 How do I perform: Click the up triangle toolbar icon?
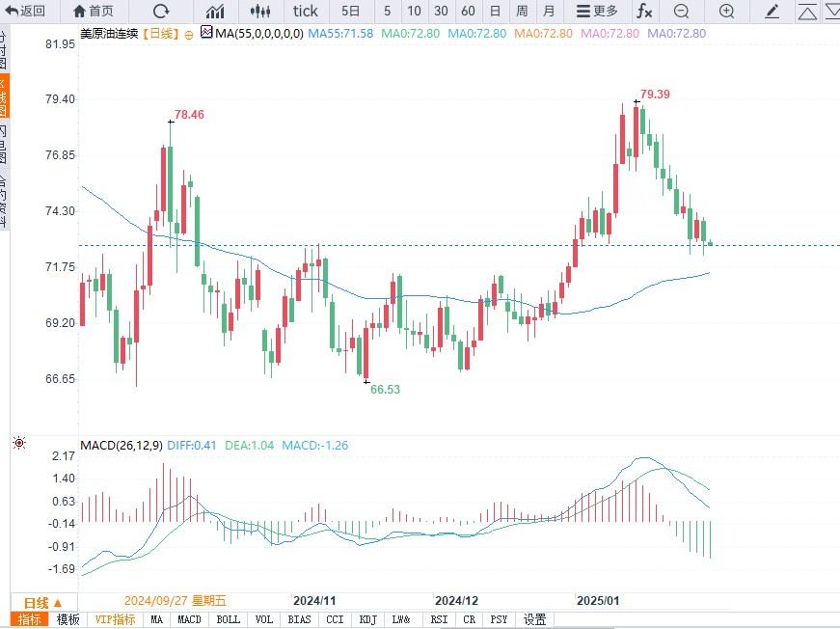tap(807, 12)
